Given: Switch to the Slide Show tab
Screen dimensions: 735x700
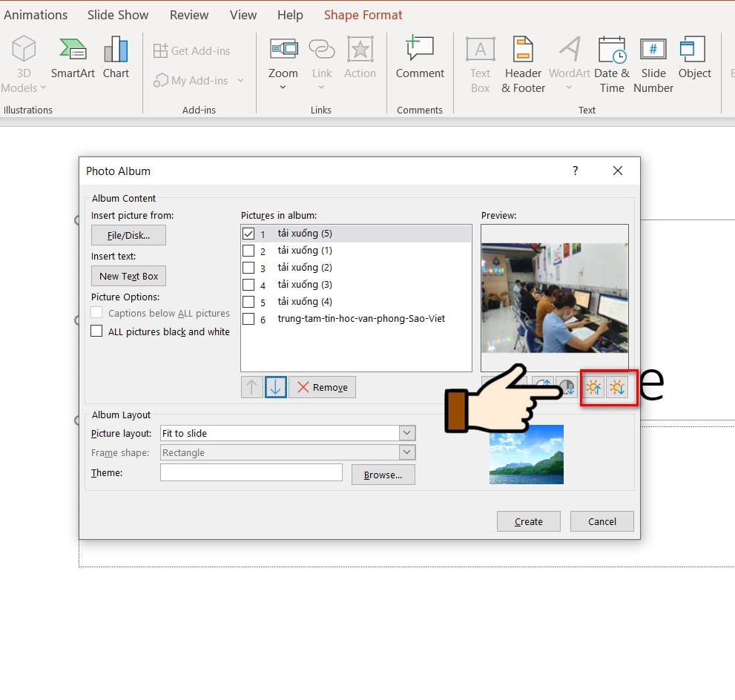Looking at the screenshot, I should point(118,15).
